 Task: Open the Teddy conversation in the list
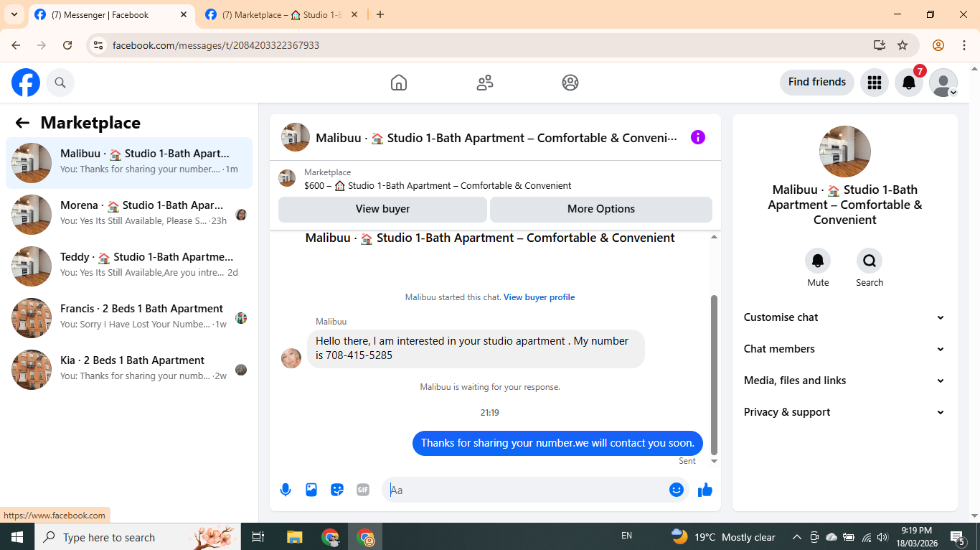point(129,266)
